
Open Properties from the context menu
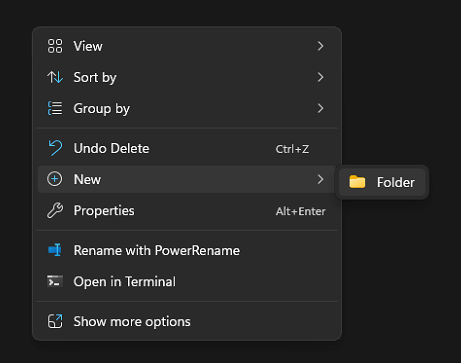(187, 210)
